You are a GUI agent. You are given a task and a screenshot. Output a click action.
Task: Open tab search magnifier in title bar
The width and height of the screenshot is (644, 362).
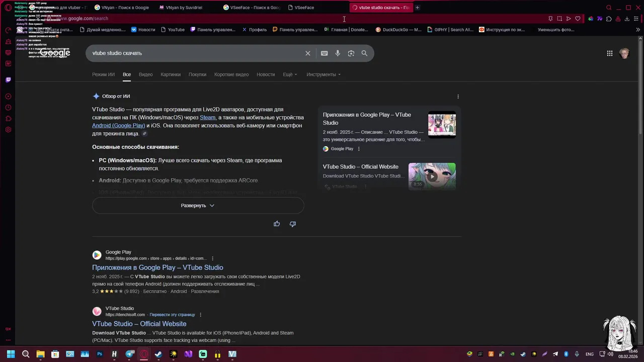[609, 8]
